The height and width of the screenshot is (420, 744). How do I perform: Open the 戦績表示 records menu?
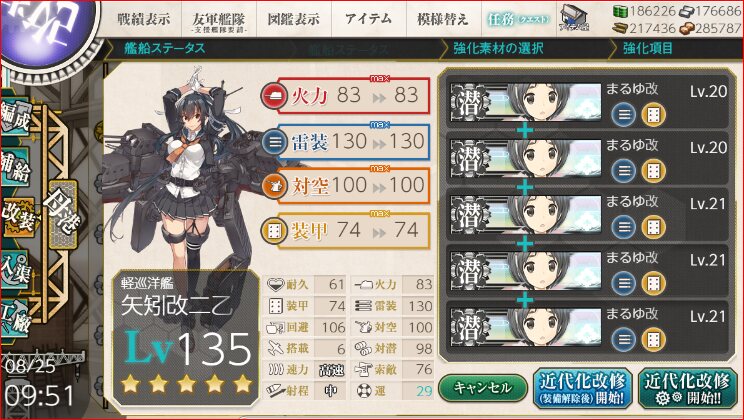[x=144, y=19]
